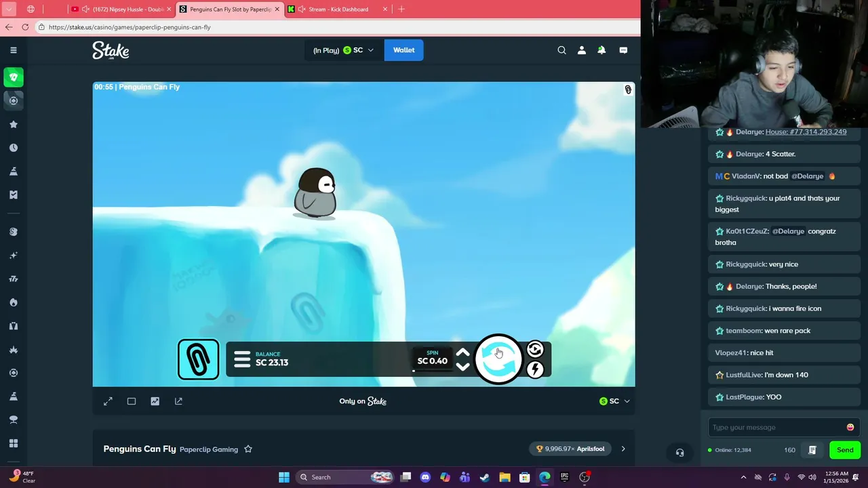The height and width of the screenshot is (488, 868).
Task: Open the star favorites icon in left sidebar
Action: tap(13, 124)
